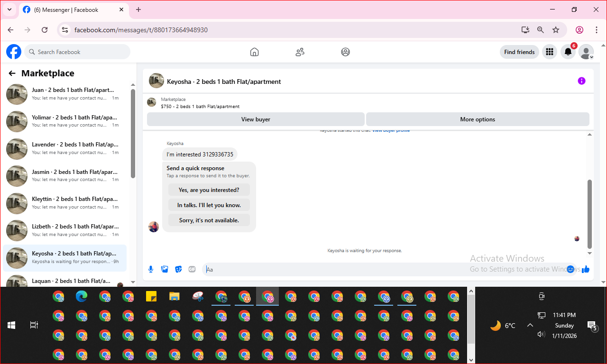Click Keyosha's listing thumbnail in the chat header
607x364 pixels.
pyautogui.click(x=156, y=81)
